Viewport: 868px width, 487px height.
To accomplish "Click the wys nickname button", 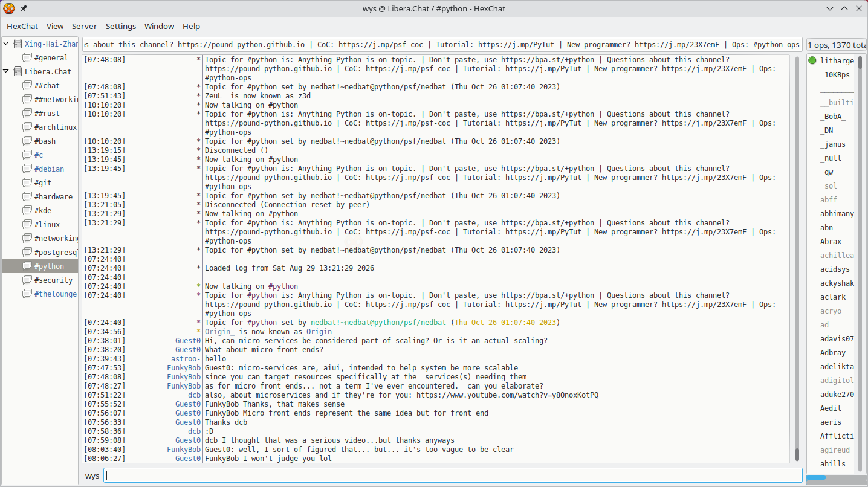I will point(92,476).
